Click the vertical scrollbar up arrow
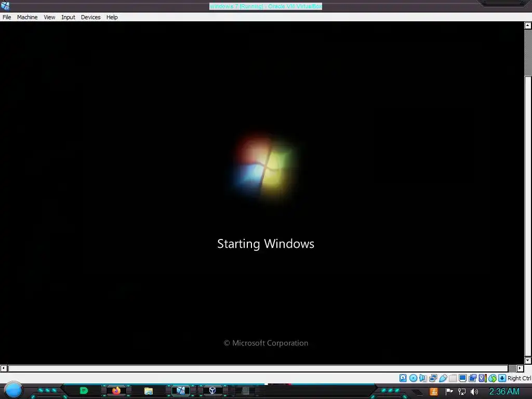Screen dimensions: 532x399 pyautogui.click(x=528, y=25)
